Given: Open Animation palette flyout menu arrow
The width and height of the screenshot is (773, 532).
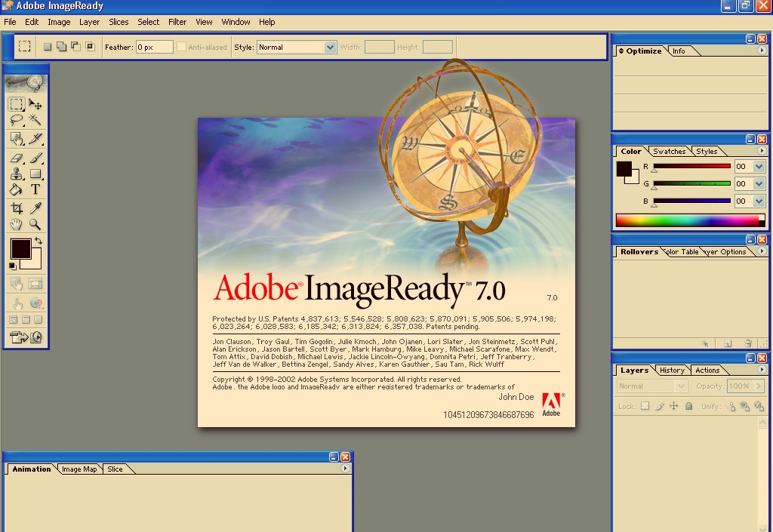Looking at the screenshot, I should pyautogui.click(x=345, y=469).
